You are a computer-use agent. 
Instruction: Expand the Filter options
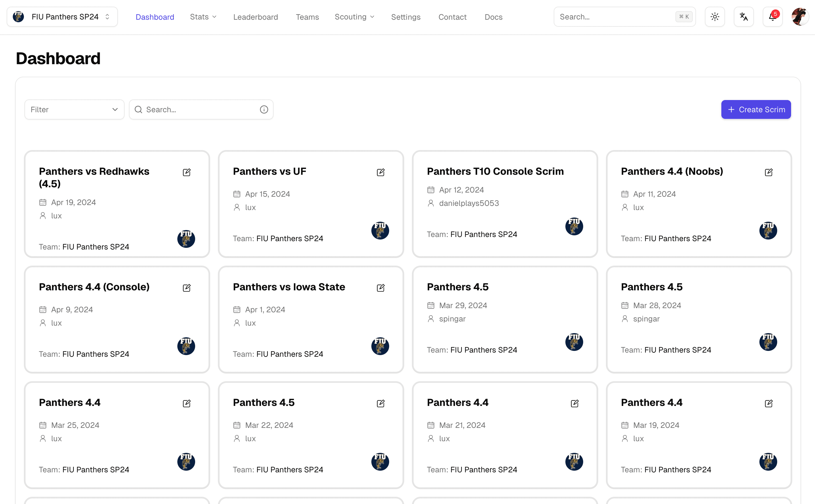[x=74, y=109]
